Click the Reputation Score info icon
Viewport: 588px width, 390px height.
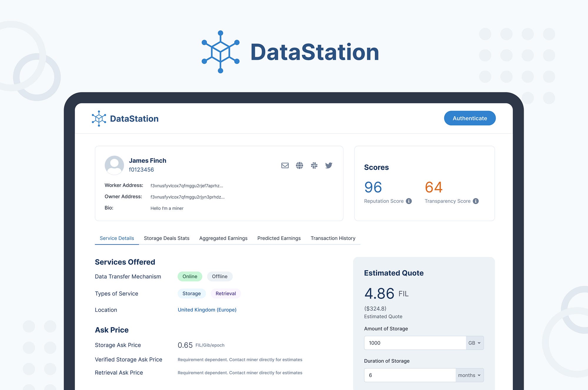pyautogui.click(x=408, y=201)
